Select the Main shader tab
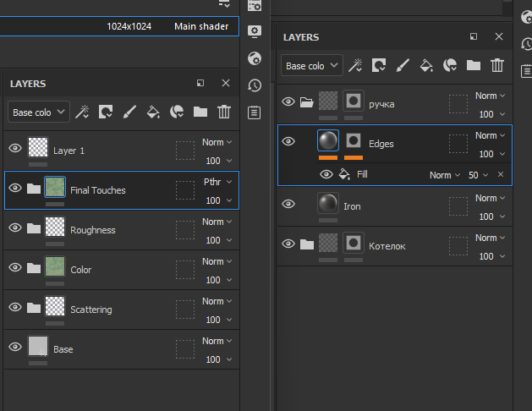The height and width of the screenshot is (411, 532). click(x=201, y=26)
